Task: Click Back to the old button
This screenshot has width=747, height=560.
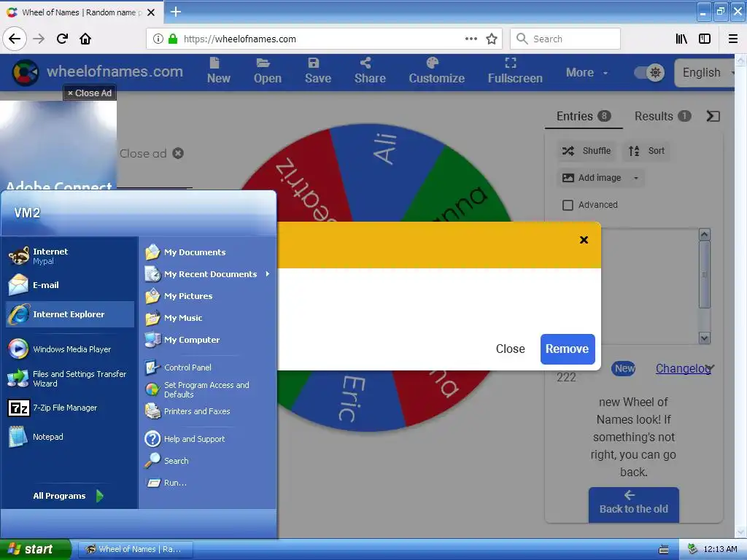Action: click(x=634, y=505)
